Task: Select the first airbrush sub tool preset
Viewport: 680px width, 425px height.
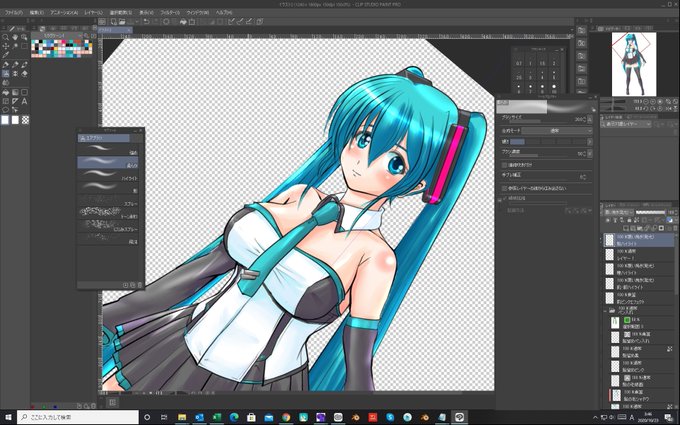Action: (108, 149)
